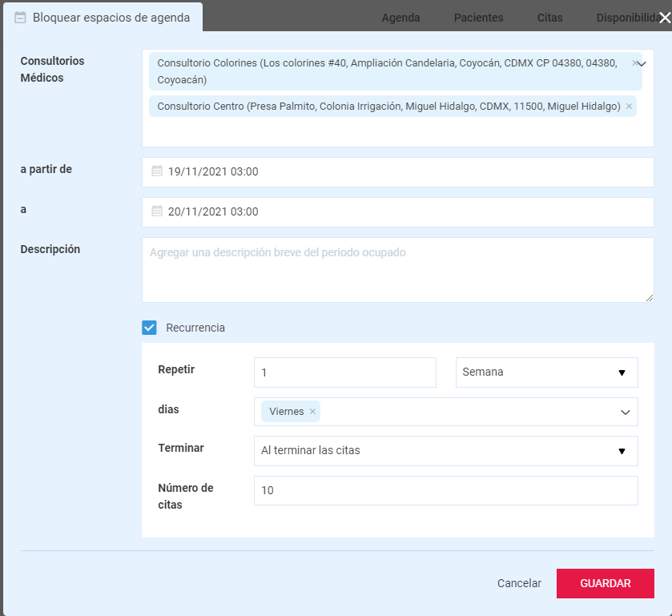Click the Cancelar button
The height and width of the screenshot is (616, 672).
[x=519, y=583]
